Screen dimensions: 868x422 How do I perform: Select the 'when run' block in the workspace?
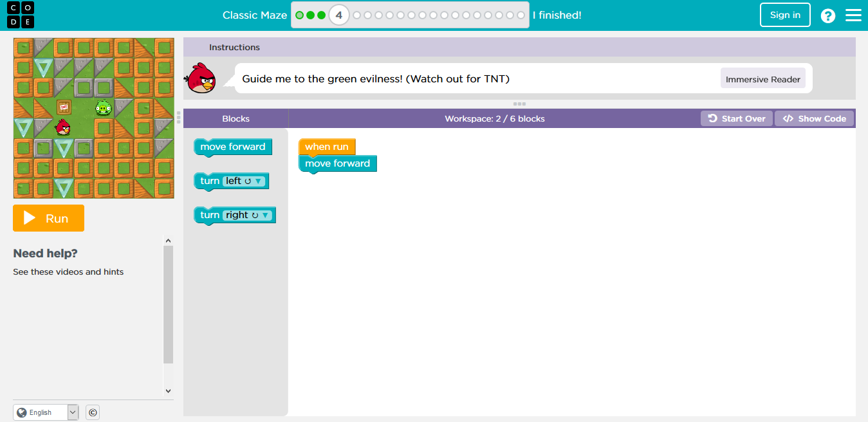327,147
